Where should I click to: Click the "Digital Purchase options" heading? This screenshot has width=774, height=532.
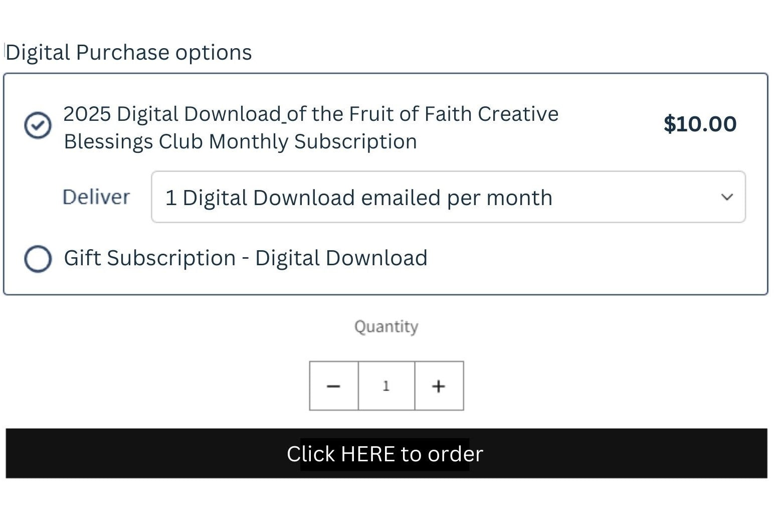[129, 53]
